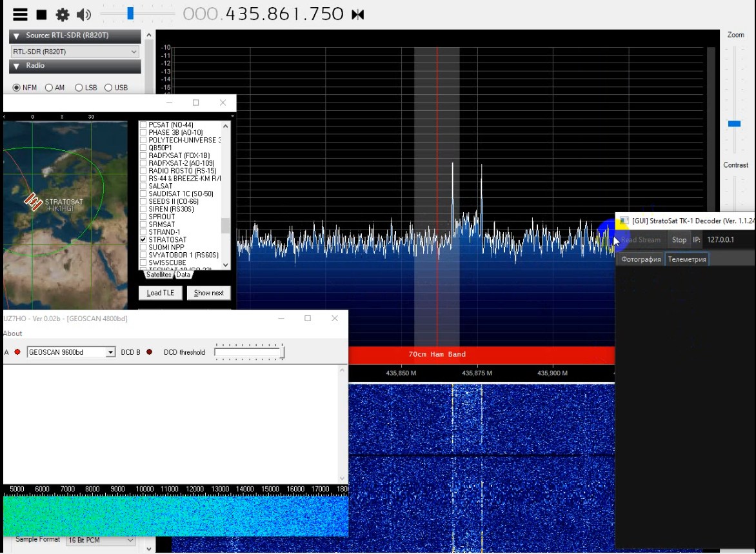
Task: Stop the radio with the stop icon
Action: [x=41, y=15]
